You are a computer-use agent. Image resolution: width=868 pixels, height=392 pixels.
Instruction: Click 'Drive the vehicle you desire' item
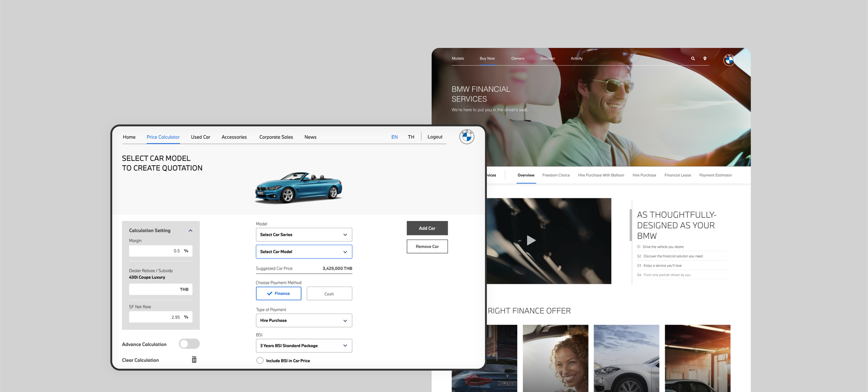(663, 247)
